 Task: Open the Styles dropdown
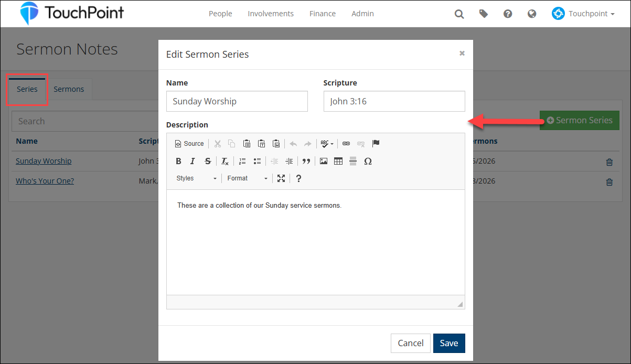point(196,178)
